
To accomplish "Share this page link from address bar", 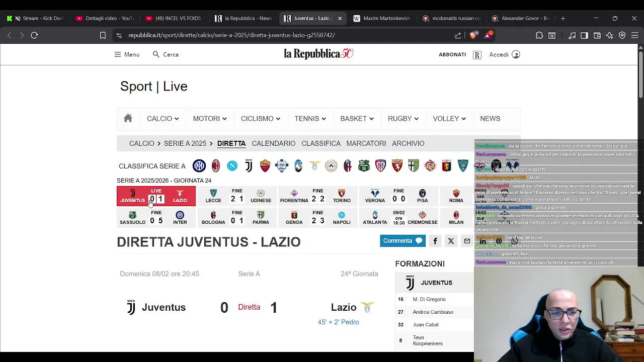I will (x=458, y=35).
